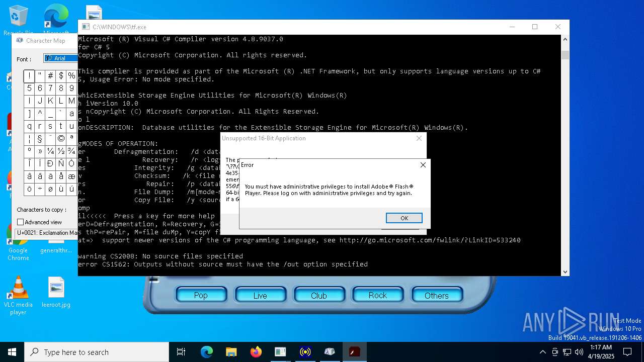Pick the æ character in Character Map

(71, 176)
